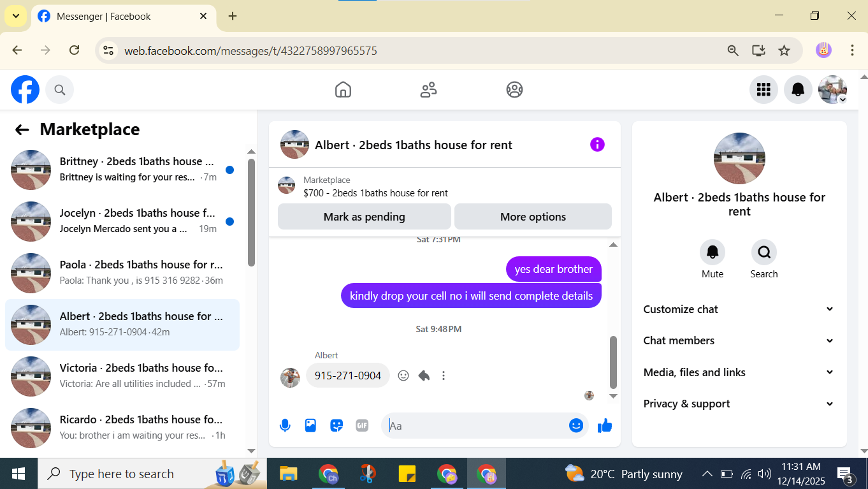React to Albert's phone number message
This screenshot has height=489, width=868.
tap(403, 376)
